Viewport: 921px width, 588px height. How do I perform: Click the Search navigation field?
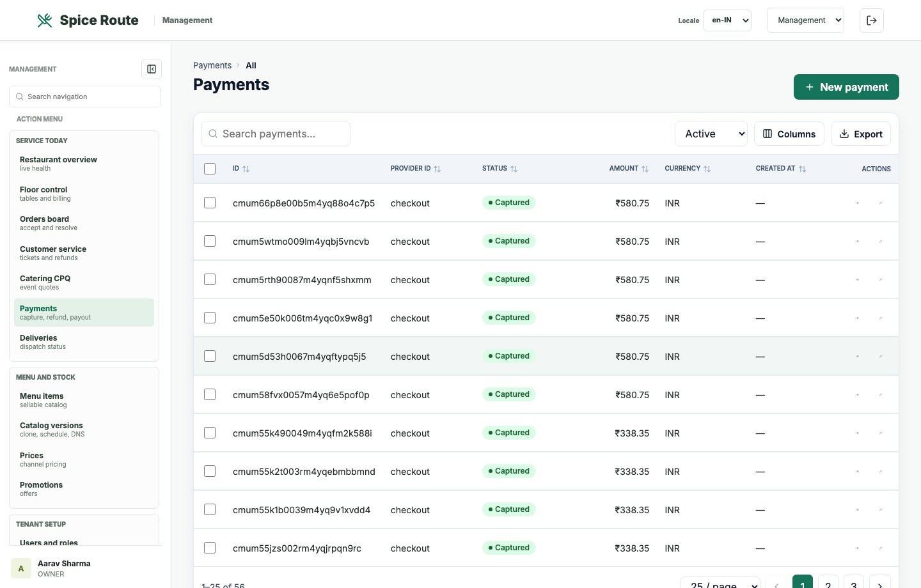click(x=84, y=97)
